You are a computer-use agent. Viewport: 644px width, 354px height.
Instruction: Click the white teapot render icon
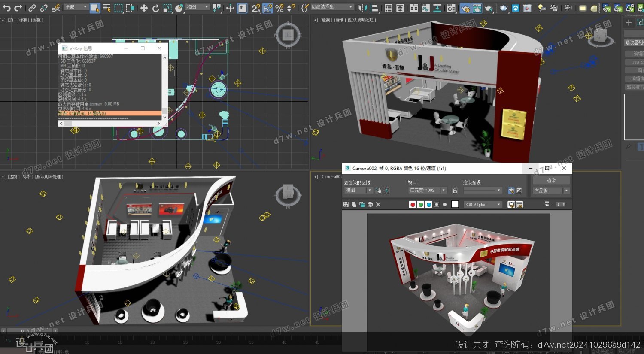coord(503,8)
